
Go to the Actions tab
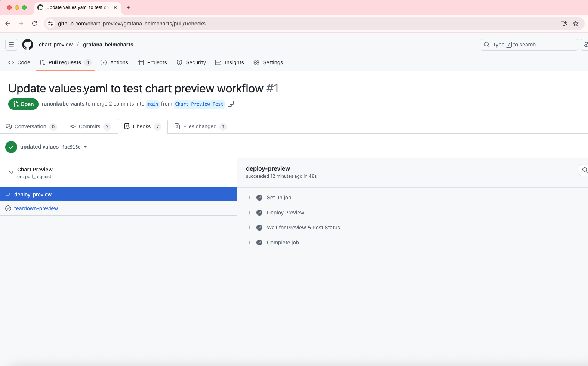[x=114, y=62]
